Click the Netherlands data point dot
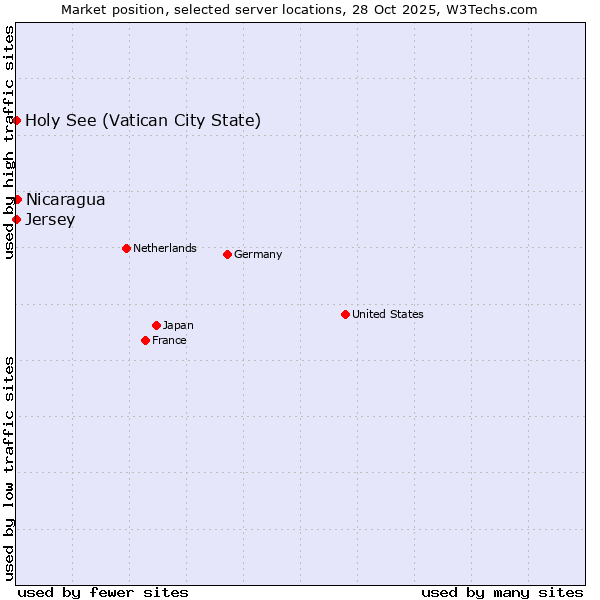The height and width of the screenshot is (600, 600). tap(126, 248)
